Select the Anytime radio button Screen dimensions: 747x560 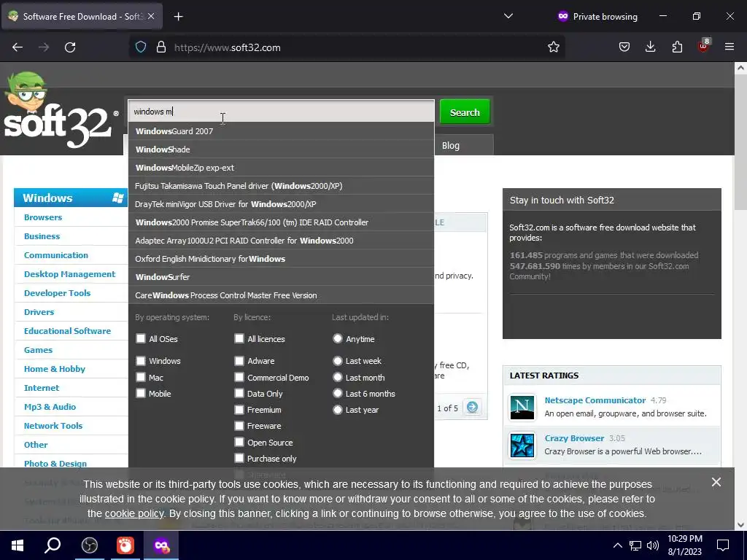(x=338, y=338)
